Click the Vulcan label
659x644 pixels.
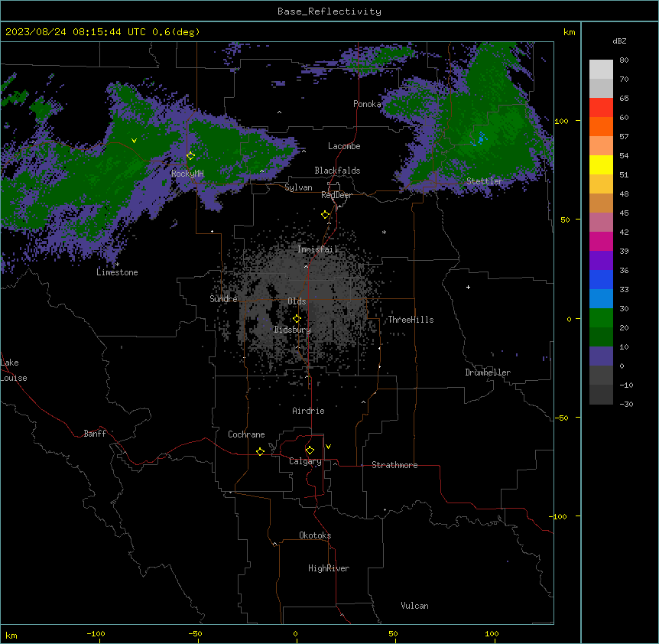[415, 606]
